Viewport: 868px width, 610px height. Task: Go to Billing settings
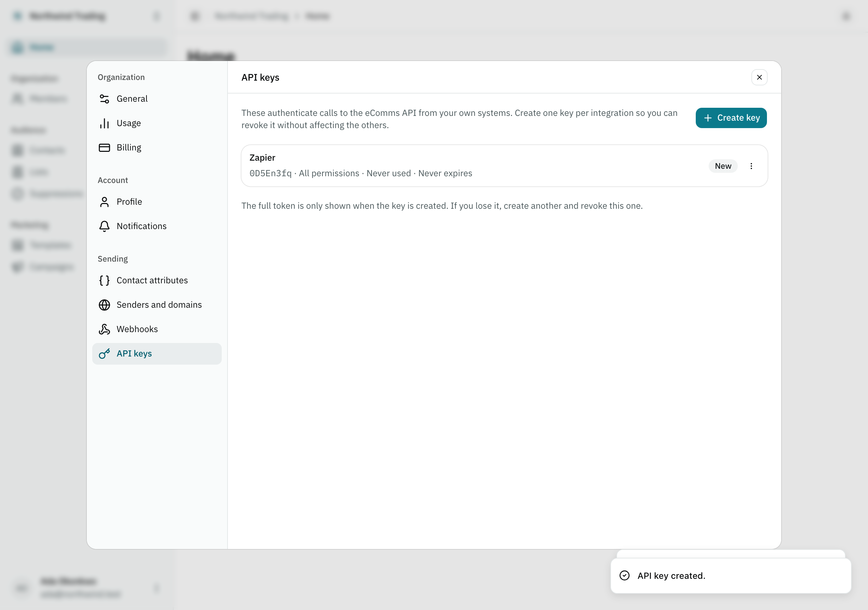[157, 147]
